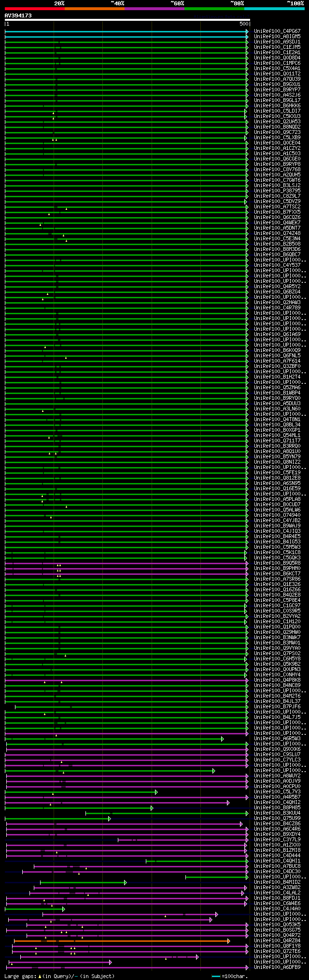The width and height of the screenshot is (309, 980).
Task: Click hit label UniRef100_Q2UA53
Action: (277, 122)
